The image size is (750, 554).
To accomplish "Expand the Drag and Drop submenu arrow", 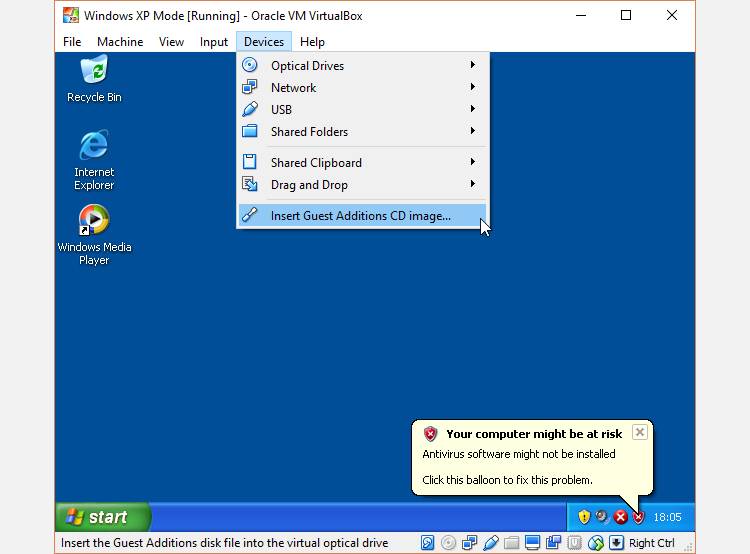I will click(x=473, y=184).
